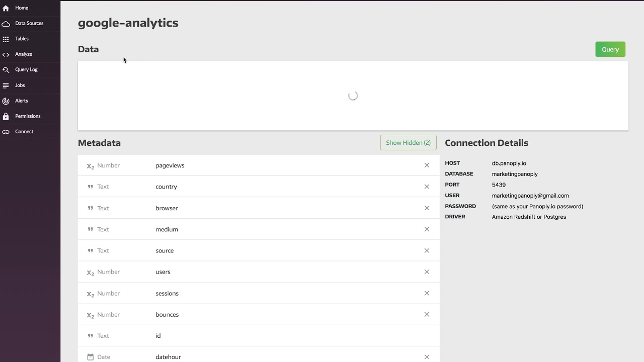Click the Number type icon for pageviews
The height and width of the screenshot is (362, 644).
(91, 166)
